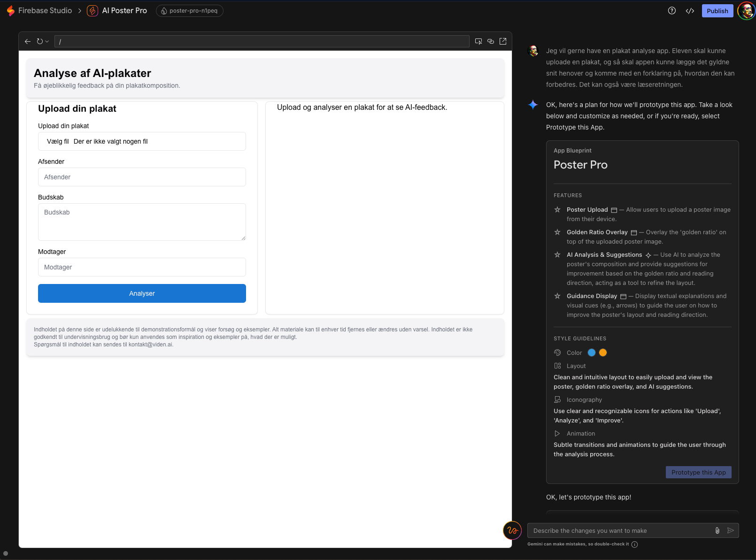Click the star beside AI Analysis & Suggestions
This screenshot has width=756, height=560.
point(557,255)
